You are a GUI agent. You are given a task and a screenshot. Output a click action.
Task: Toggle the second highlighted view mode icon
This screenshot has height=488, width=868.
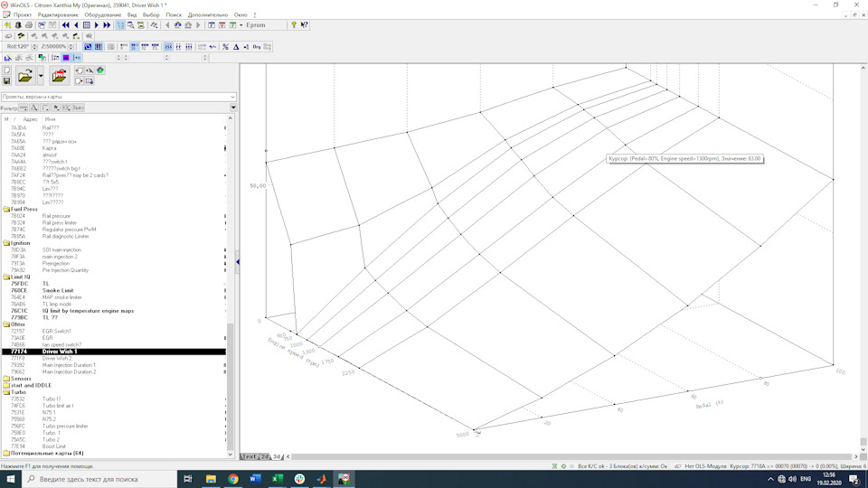click(x=98, y=47)
